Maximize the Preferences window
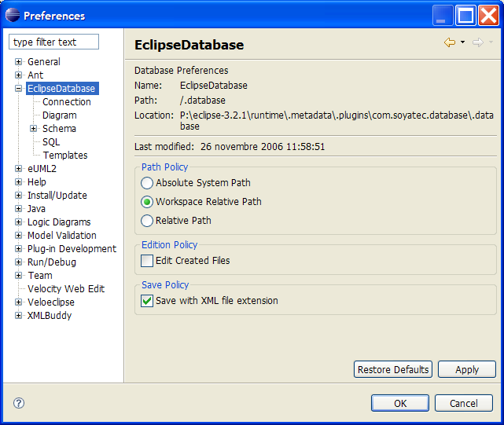Image resolution: width=504 pixels, height=425 pixels. (465, 15)
